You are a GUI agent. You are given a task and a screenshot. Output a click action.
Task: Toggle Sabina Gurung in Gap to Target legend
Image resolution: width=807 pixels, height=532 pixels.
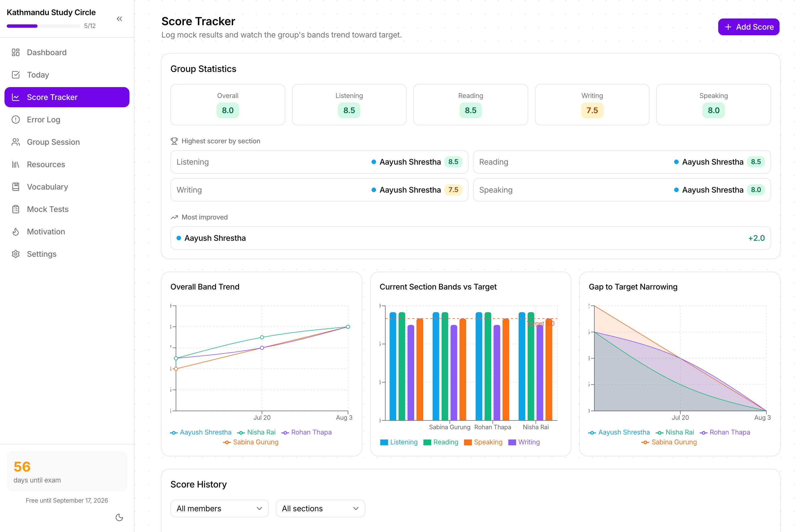[669, 442]
